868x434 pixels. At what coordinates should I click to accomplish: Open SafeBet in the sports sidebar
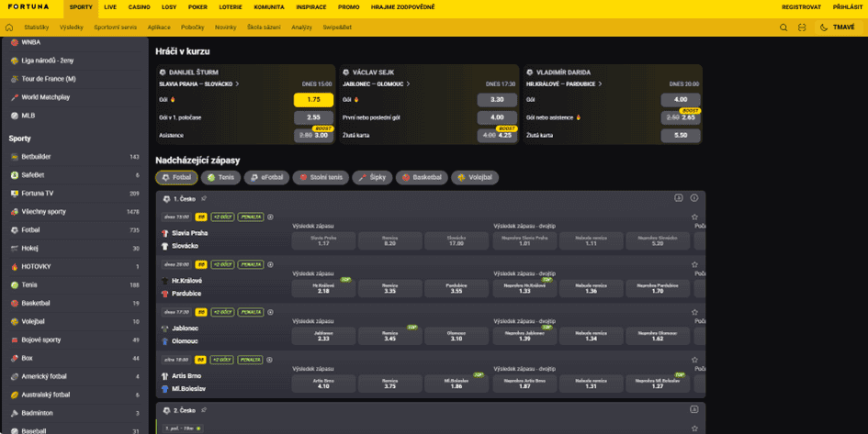point(74,175)
